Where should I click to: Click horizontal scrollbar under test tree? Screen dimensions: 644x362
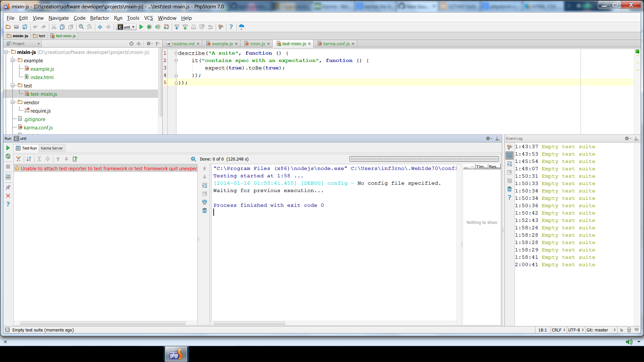point(103,323)
